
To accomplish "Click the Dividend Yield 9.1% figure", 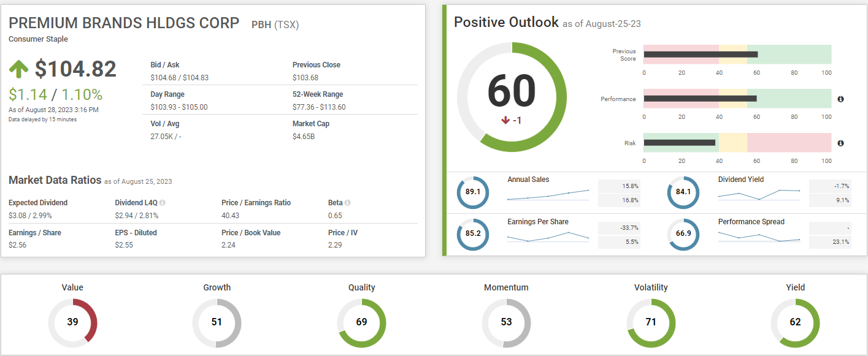I will (x=843, y=200).
